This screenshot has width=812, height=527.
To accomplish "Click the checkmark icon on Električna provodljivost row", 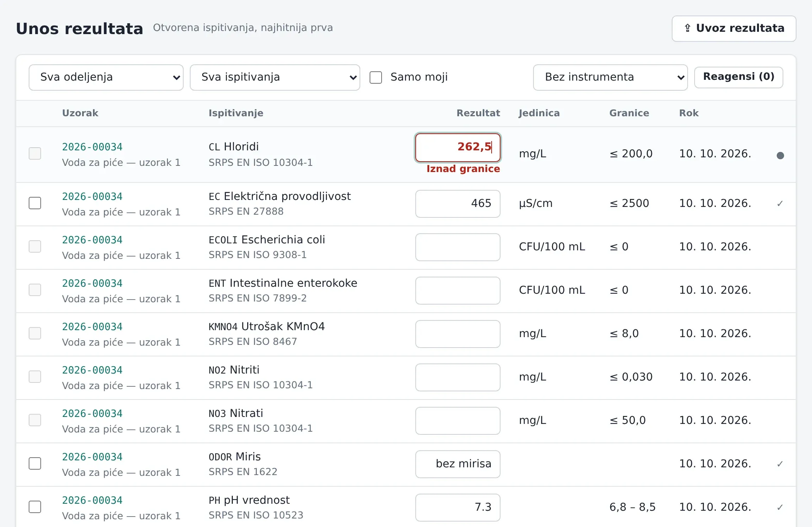I will tap(780, 203).
